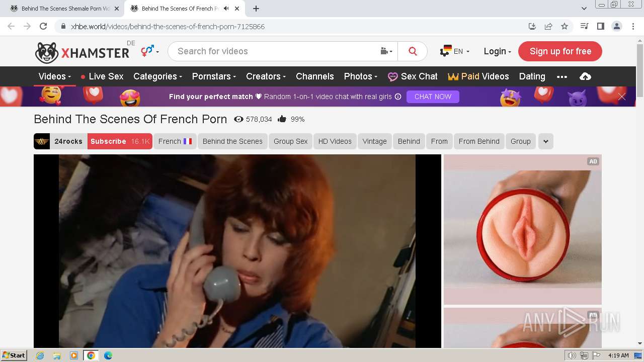Open the 24rocks channel name link

click(x=68, y=141)
